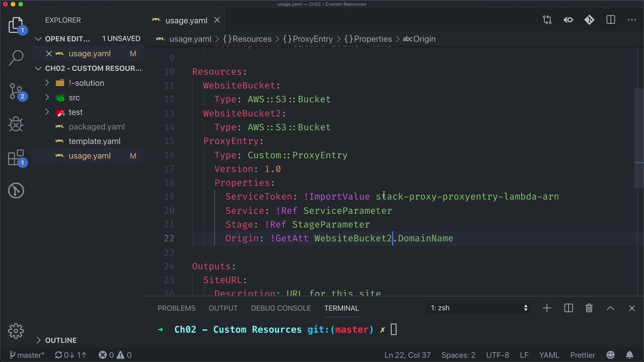Switch to the DEBUG CONSOLE tab
The height and width of the screenshot is (362, 644).
tap(281, 308)
